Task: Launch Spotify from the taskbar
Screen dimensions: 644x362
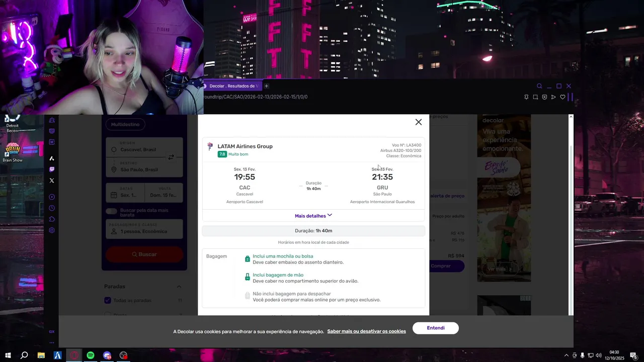Action: point(91,355)
